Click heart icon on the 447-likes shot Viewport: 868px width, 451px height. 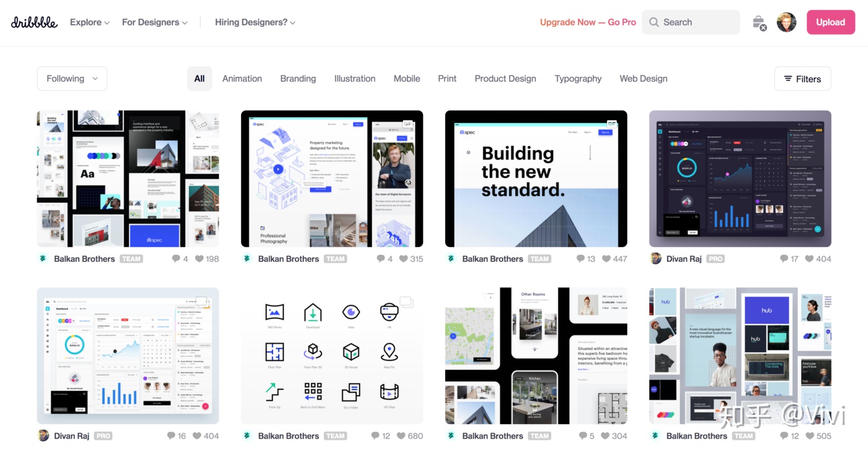pyautogui.click(x=606, y=259)
